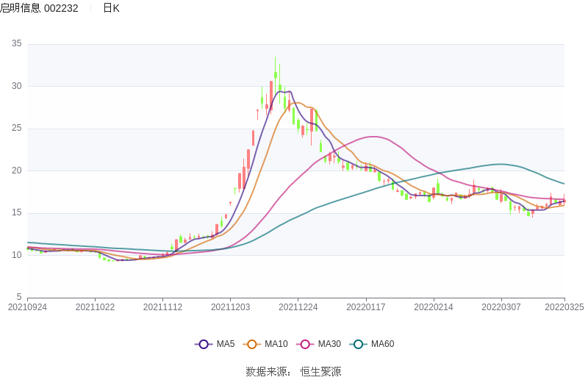The image size is (588, 380).
Task: Click the 20220117 date tick label
Action: click(x=365, y=307)
